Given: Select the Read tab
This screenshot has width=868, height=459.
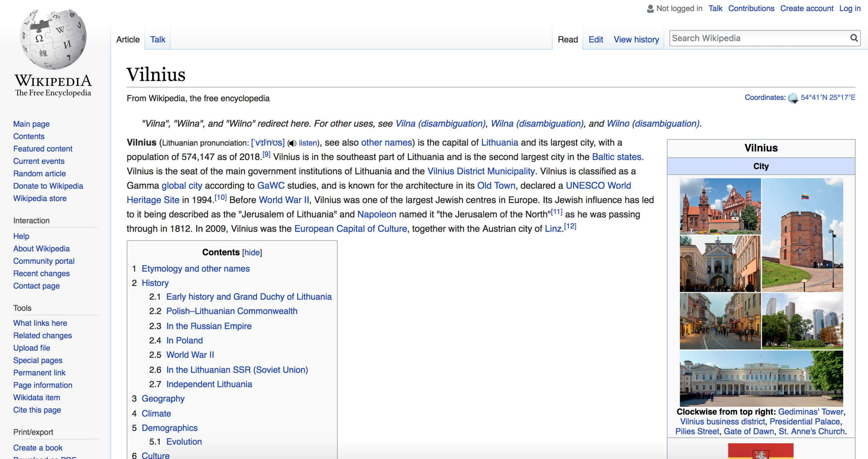Looking at the screenshot, I should [568, 40].
